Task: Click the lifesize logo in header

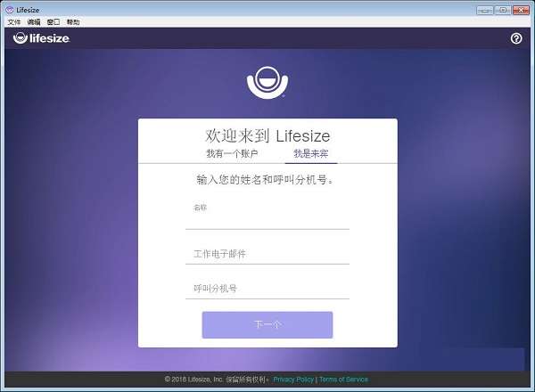Action: point(41,37)
